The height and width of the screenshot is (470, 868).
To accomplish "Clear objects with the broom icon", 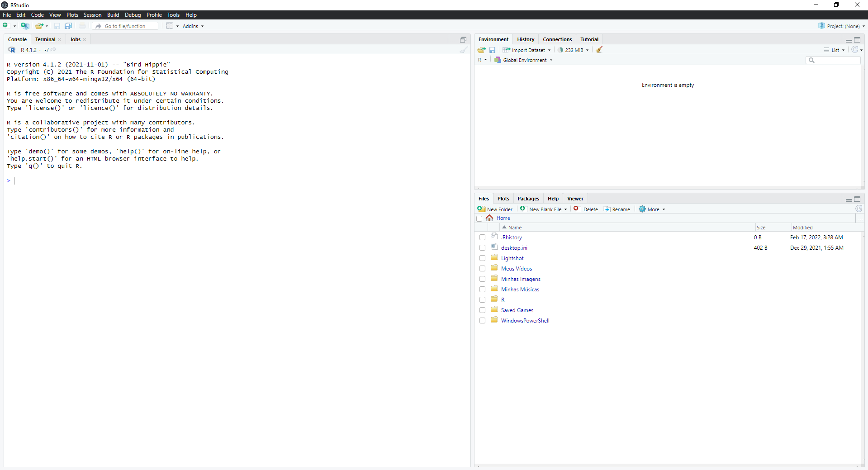I will (x=599, y=50).
